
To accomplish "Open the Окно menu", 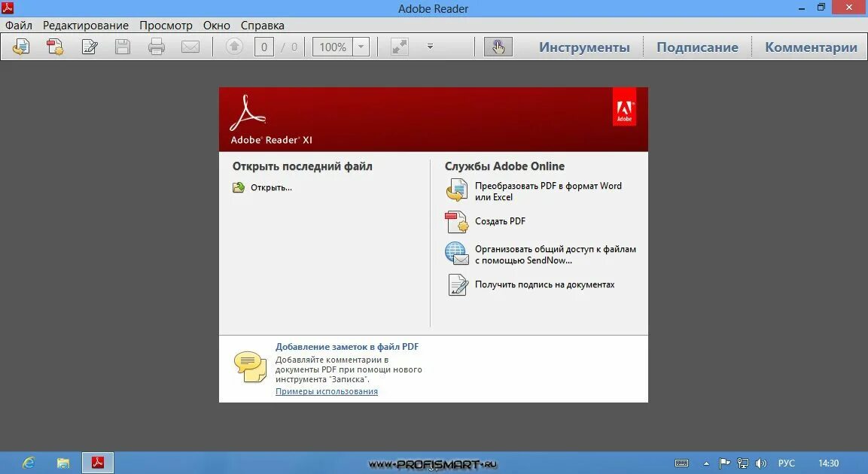I will point(217,26).
